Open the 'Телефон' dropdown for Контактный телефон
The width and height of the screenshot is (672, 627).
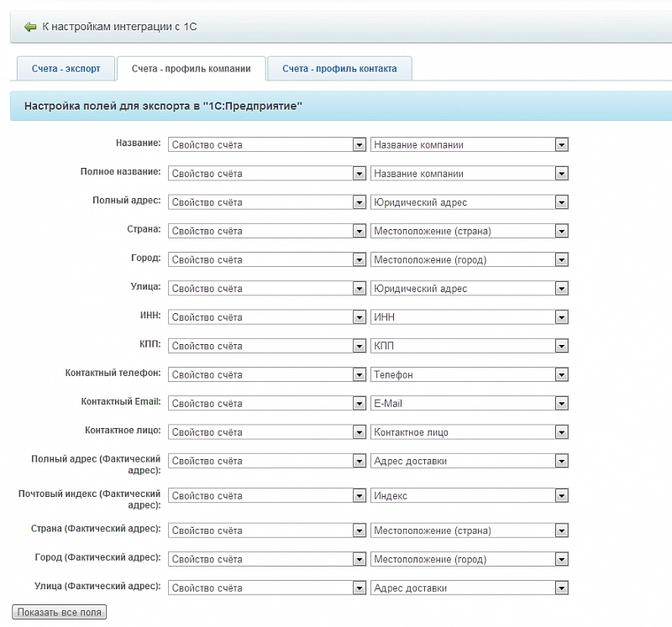pyautogui.click(x=469, y=375)
